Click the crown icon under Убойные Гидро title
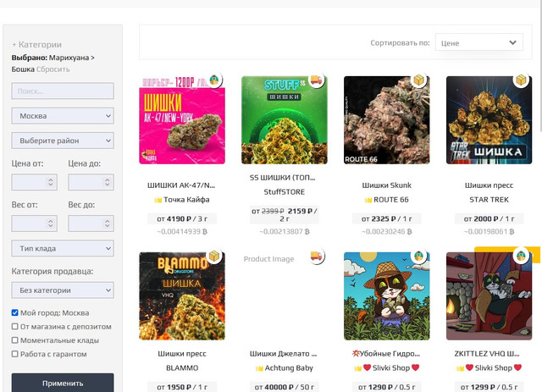 click(x=357, y=368)
